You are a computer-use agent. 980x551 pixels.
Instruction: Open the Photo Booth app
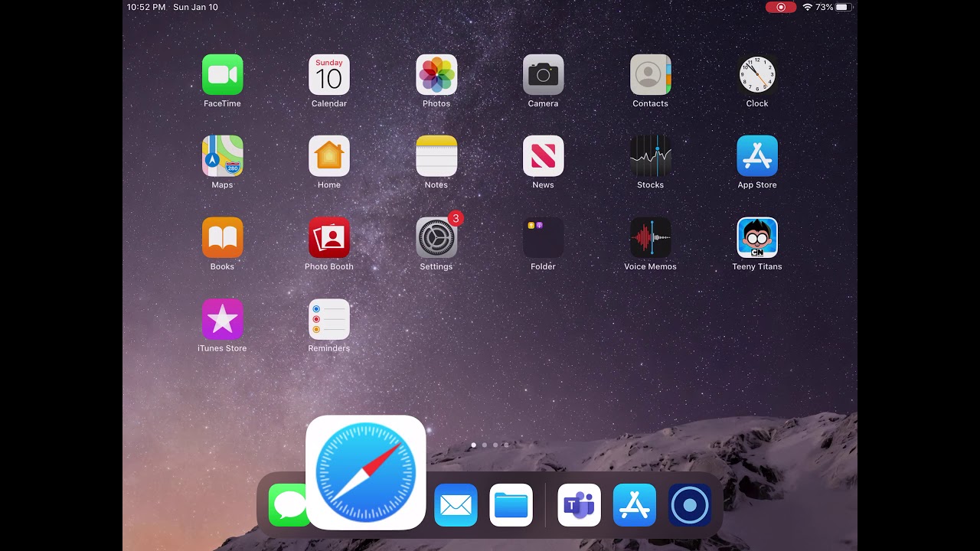point(329,238)
